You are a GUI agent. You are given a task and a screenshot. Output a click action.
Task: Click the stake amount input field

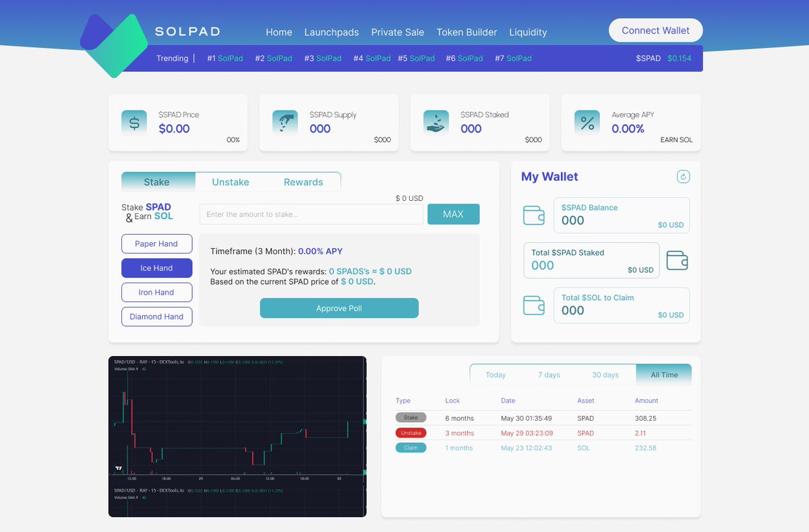311,214
